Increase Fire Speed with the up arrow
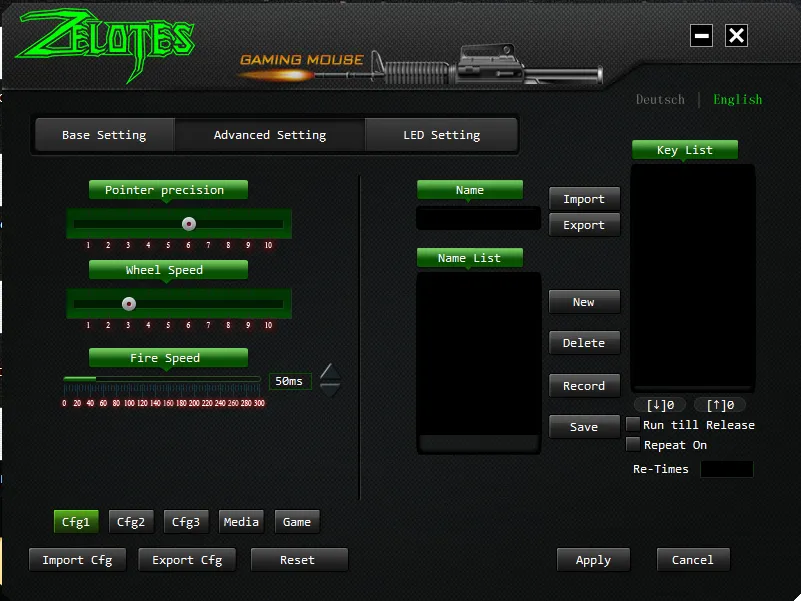 coord(330,372)
